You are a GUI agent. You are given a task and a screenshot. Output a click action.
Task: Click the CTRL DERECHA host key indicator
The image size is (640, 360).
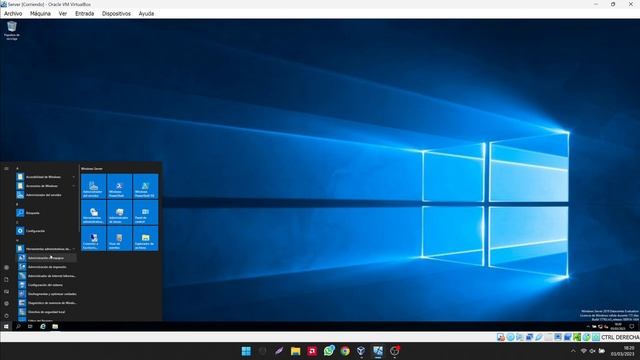pyautogui.click(x=620, y=337)
